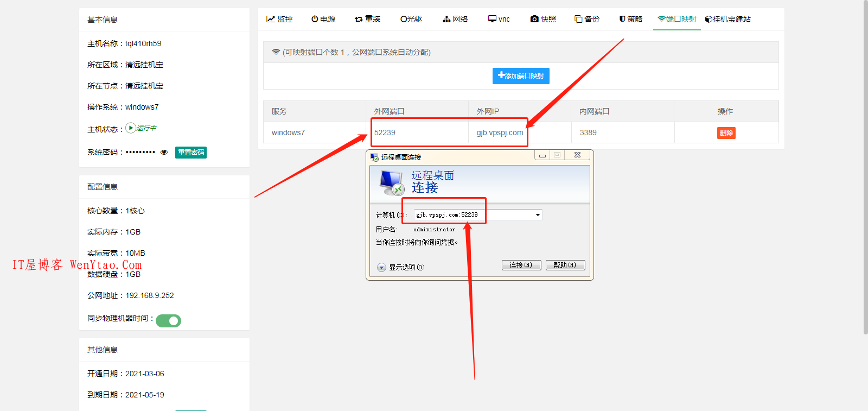Viewport: 868px width, 411px height.
Task: Open the 光驱 CD drive tab
Action: click(411, 19)
